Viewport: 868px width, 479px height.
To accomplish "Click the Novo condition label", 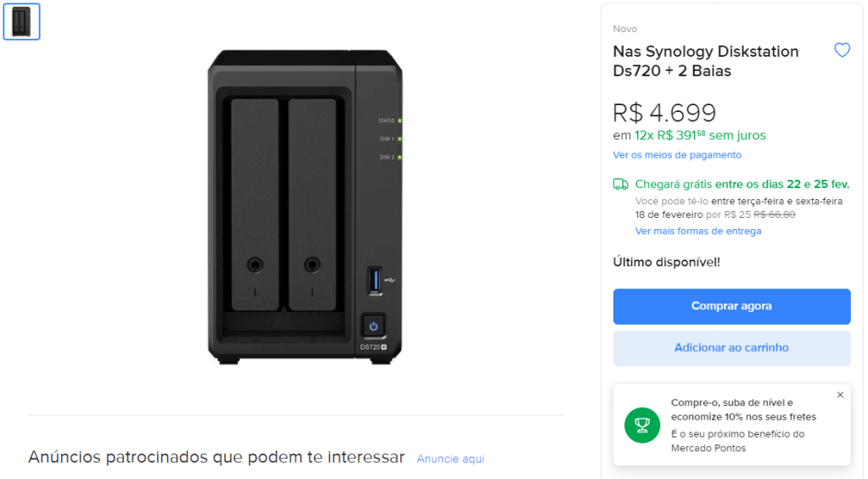I will click(x=625, y=29).
